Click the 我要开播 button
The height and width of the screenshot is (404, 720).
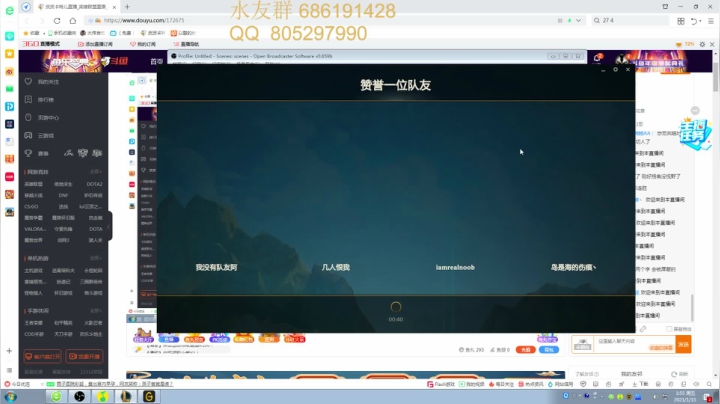(x=84, y=356)
